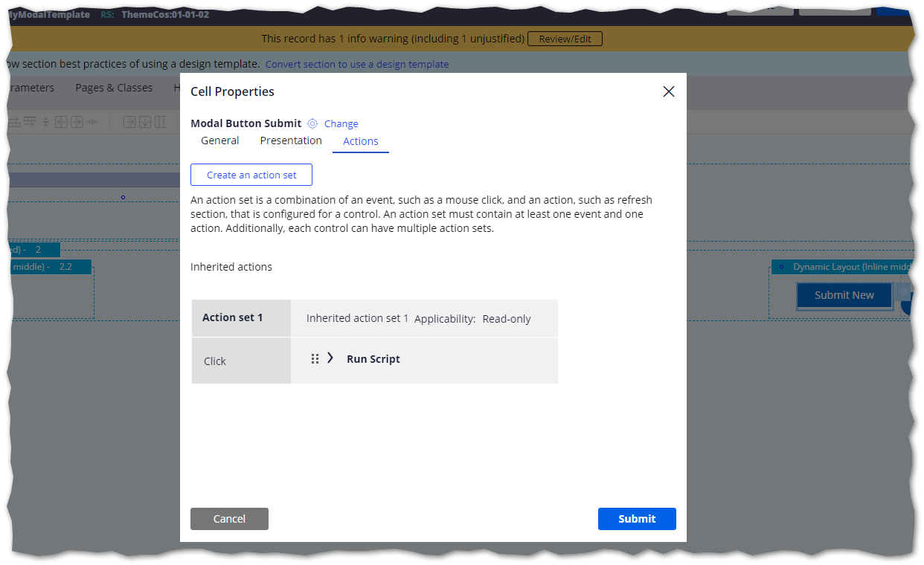Viewport: 924px width, 565px height.
Task: Click the Dynamic Layout (Inline middle) gear icon
Action: click(x=780, y=267)
